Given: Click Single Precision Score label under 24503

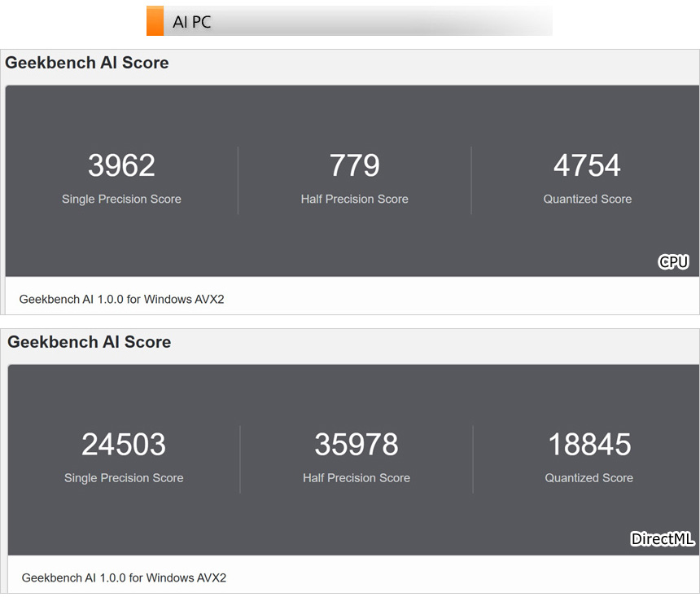Looking at the screenshot, I should (x=124, y=478).
